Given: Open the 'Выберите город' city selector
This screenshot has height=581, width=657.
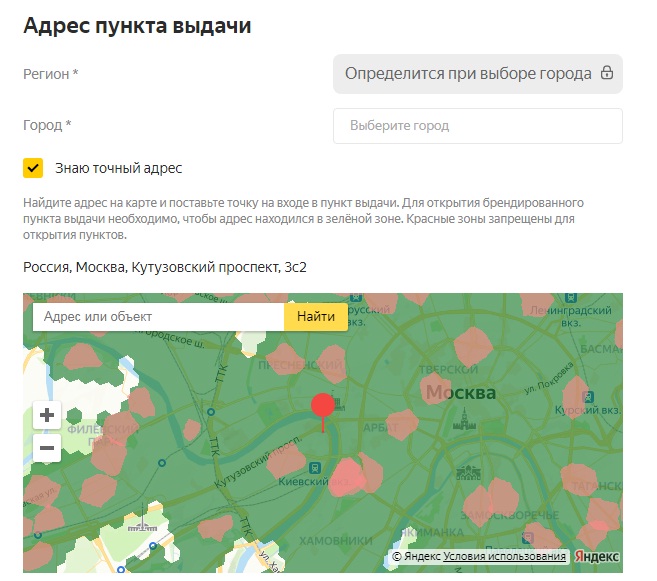Looking at the screenshot, I should [478, 126].
